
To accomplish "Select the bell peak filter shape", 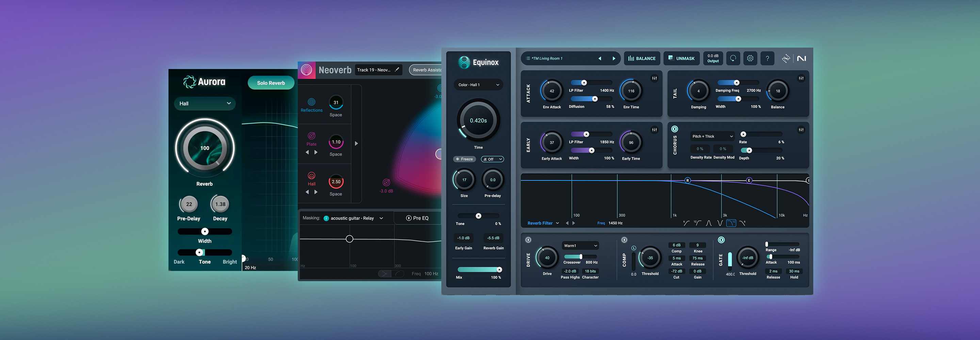I will [708, 223].
